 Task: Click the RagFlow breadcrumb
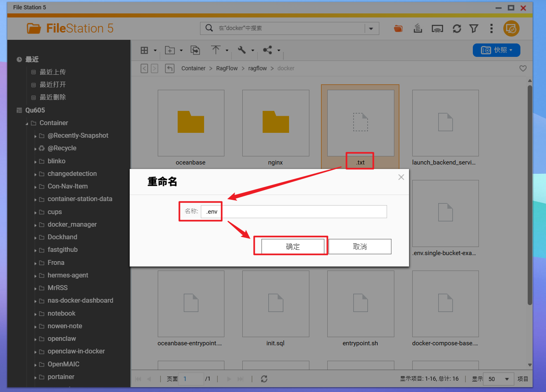[227, 68]
